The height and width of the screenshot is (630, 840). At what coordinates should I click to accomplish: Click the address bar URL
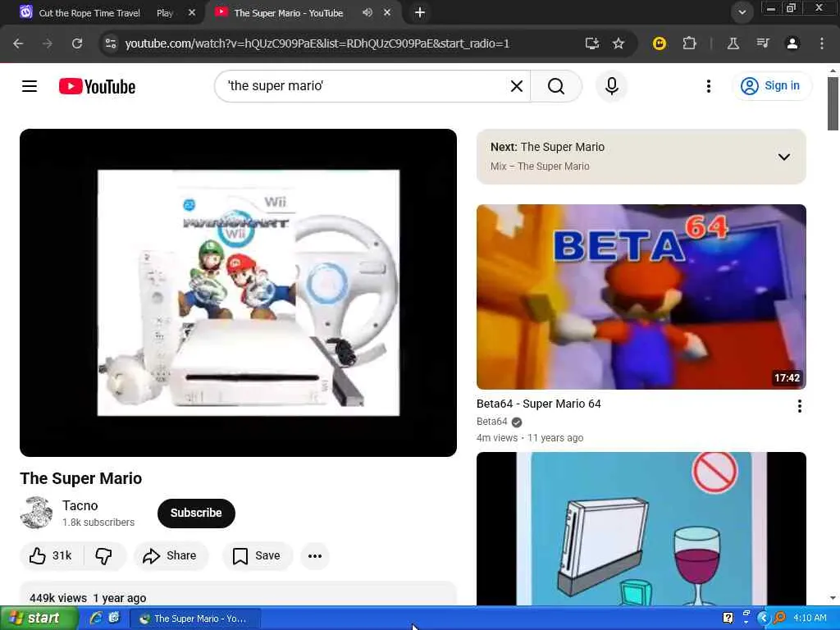pos(317,43)
